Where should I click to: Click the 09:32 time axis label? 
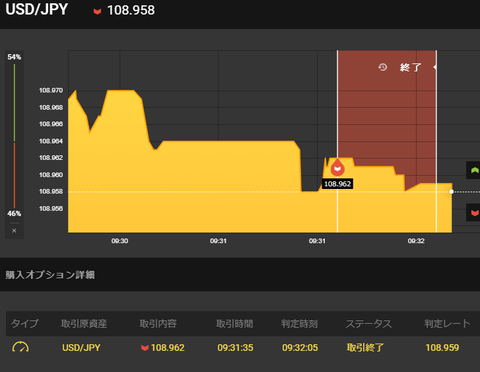(416, 241)
